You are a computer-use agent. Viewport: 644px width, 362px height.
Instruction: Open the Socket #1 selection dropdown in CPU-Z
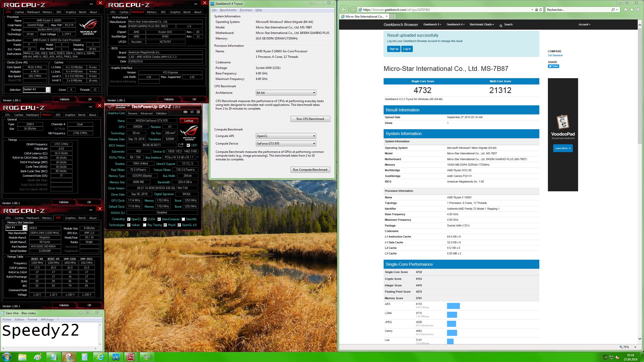click(36, 89)
